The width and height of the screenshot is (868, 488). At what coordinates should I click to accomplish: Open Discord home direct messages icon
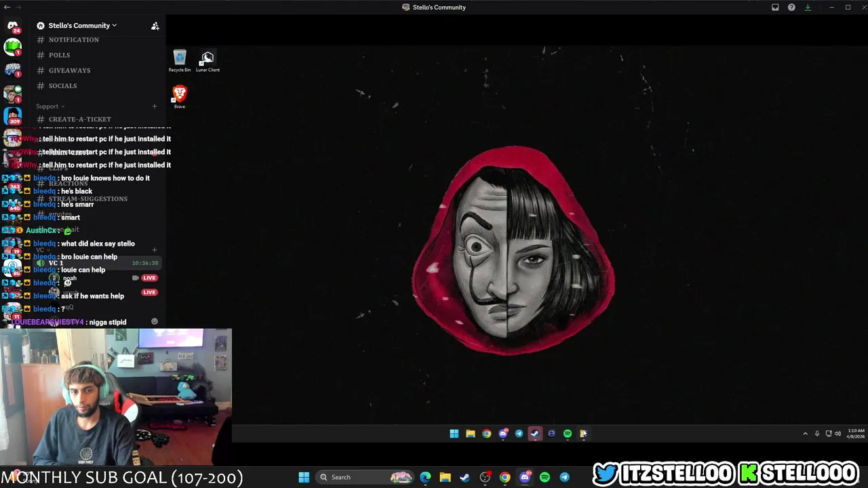click(x=12, y=26)
